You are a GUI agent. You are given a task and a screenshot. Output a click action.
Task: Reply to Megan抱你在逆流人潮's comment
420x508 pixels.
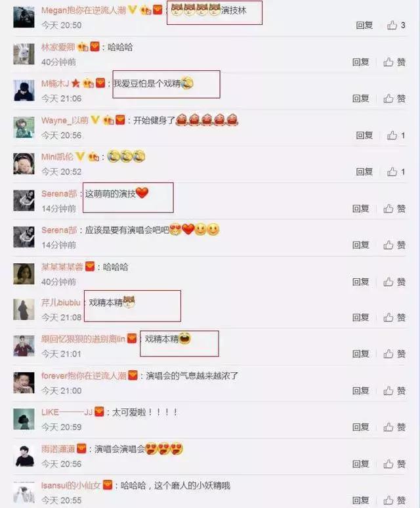364,26
